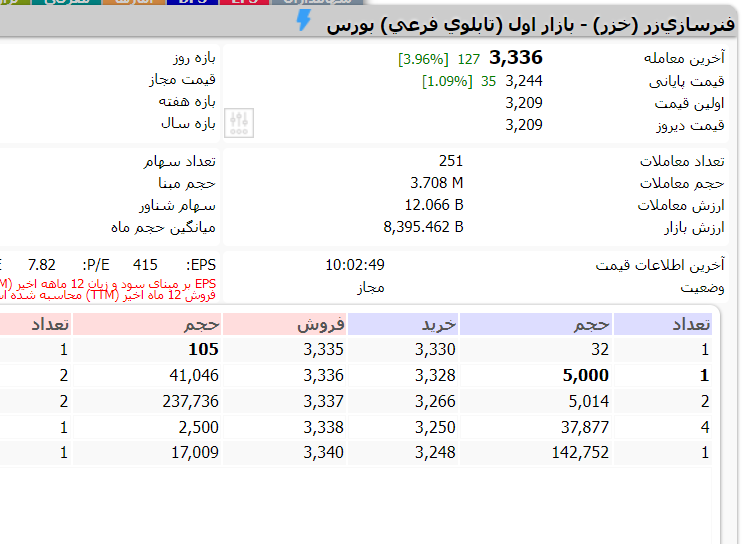
Task: Click sell volume 41,046
Action: [x=194, y=375]
